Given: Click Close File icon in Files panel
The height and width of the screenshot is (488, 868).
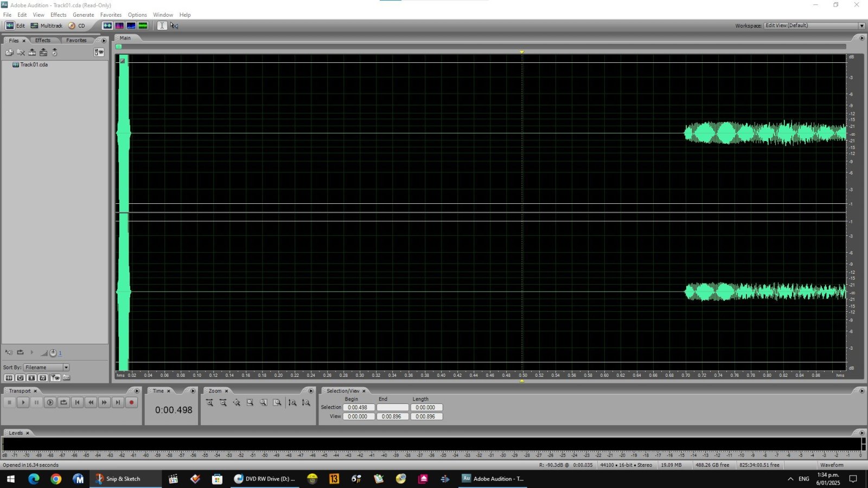Looking at the screenshot, I should click(x=21, y=53).
